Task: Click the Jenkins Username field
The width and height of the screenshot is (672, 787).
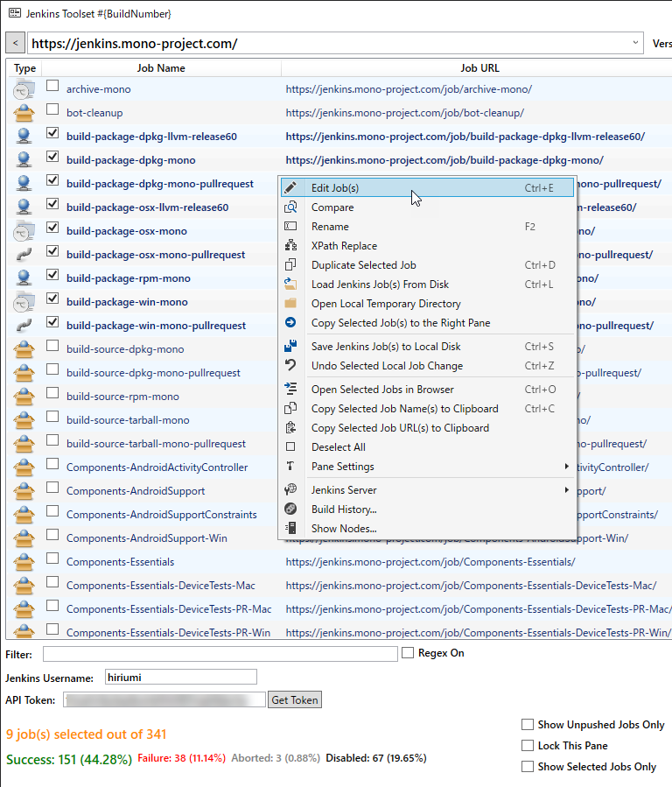Action: (181, 677)
